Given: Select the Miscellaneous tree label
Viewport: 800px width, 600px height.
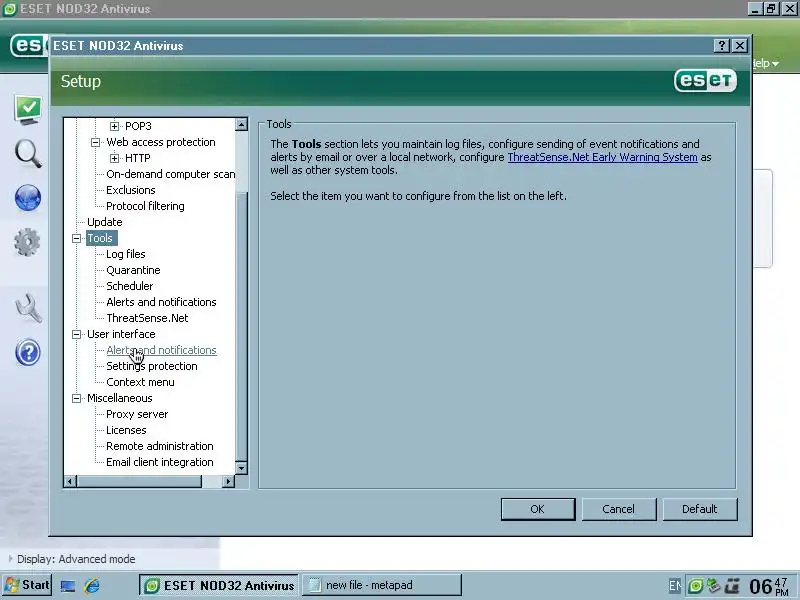Looking at the screenshot, I should click(x=119, y=398).
